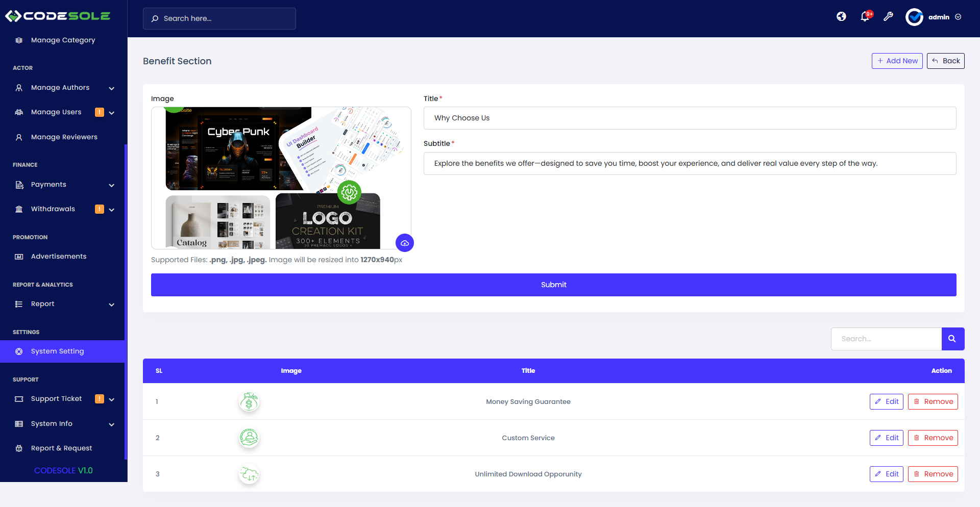The image size is (980, 507).
Task: Click the Manage Users group icon
Action: pos(19,112)
